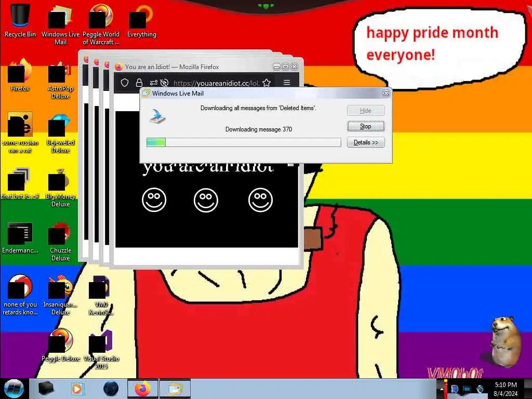Expand Details >> in Windows Live Mail dialog
Viewport: 532px width, 399px height.
click(365, 142)
